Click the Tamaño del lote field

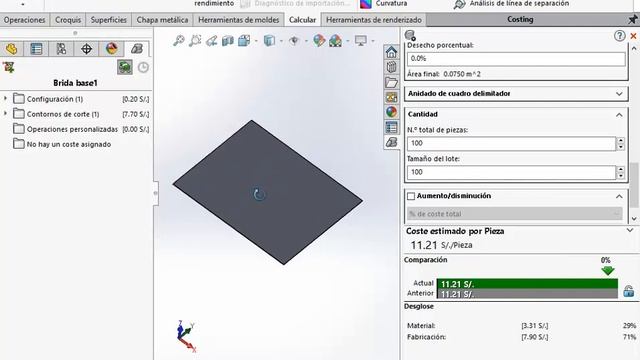pyautogui.click(x=511, y=172)
